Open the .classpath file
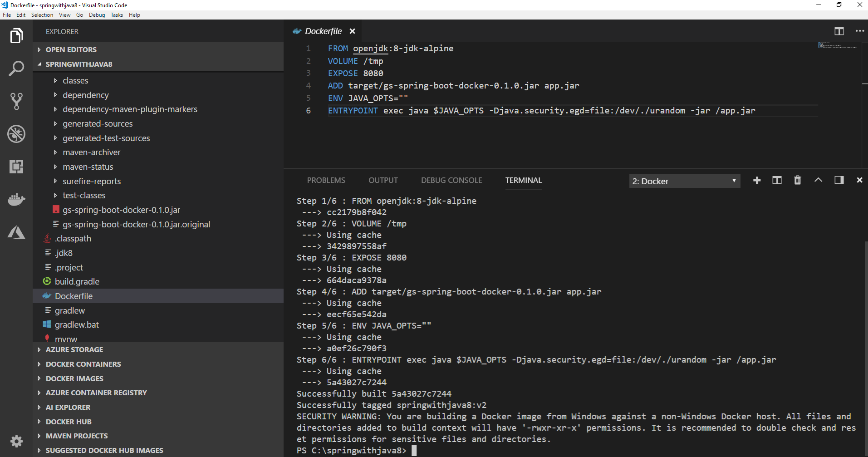The width and height of the screenshot is (868, 457). [158, 239]
